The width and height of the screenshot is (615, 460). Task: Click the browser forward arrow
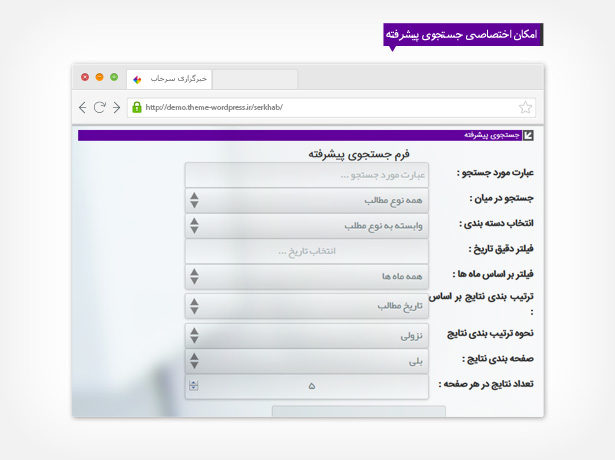(116, 107)
